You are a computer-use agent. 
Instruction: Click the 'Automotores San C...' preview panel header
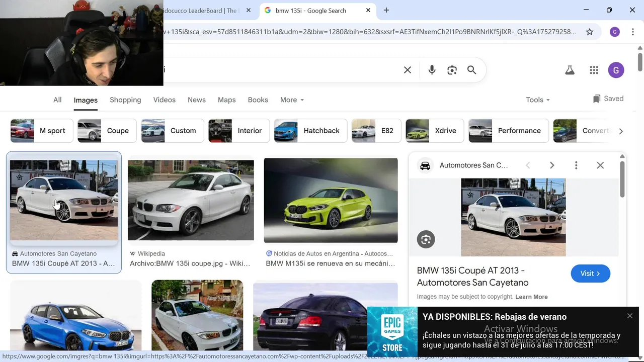[474, 165]
